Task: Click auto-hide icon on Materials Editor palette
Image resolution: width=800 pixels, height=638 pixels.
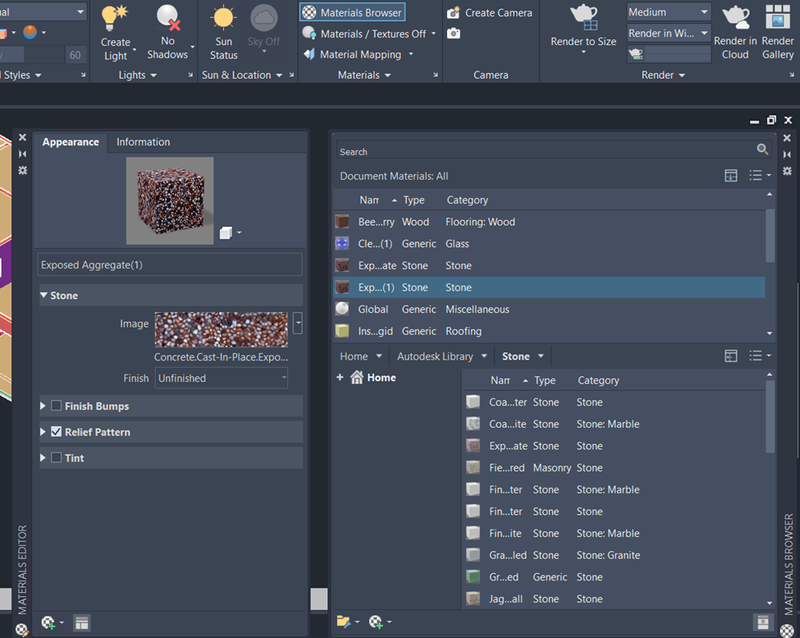Action: [x=22, y=154]
